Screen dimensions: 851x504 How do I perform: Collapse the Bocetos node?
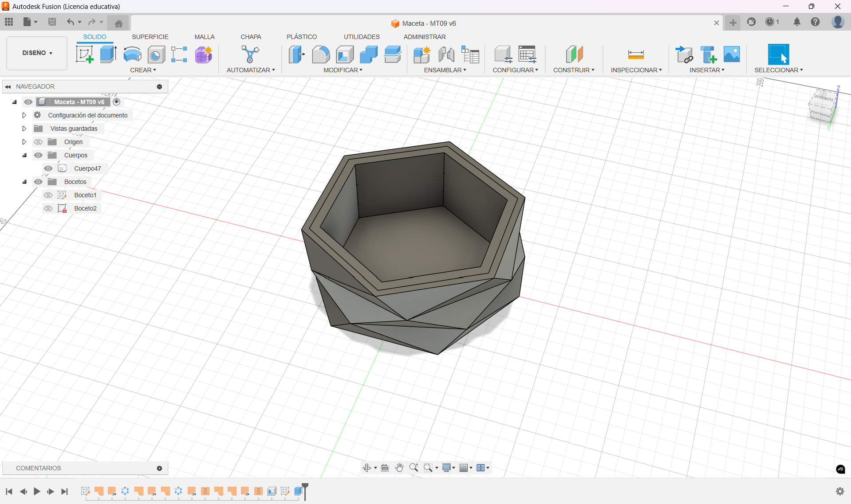click(24, 182)
